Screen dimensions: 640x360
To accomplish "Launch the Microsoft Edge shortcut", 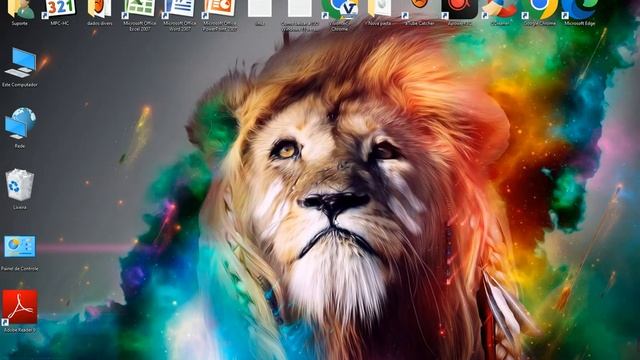I will [580, 12].
